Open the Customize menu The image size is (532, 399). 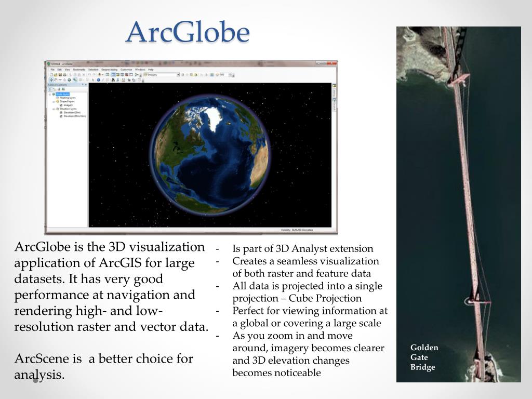[x=126, y=70]
